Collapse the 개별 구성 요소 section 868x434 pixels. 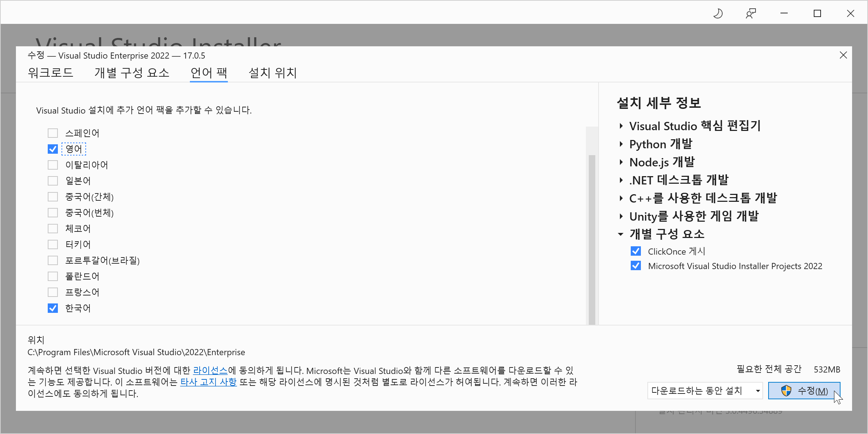621,234
